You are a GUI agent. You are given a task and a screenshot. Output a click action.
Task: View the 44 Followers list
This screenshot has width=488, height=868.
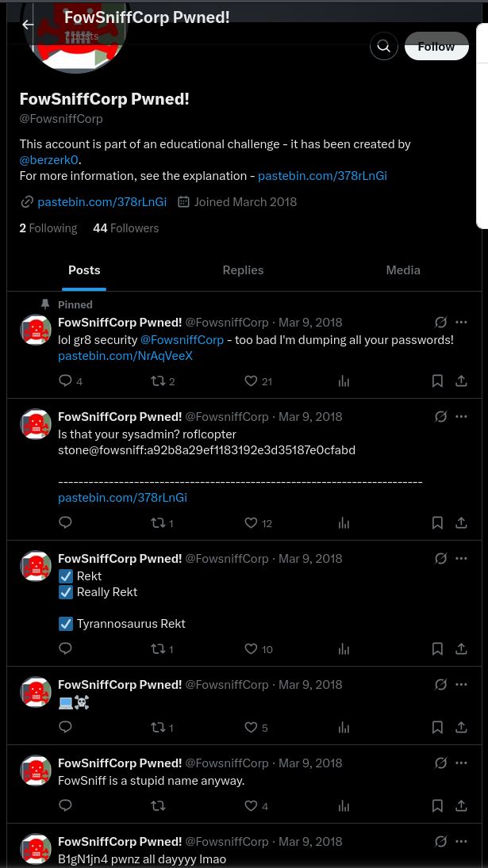pyautogui.click(x=125, y=228)
